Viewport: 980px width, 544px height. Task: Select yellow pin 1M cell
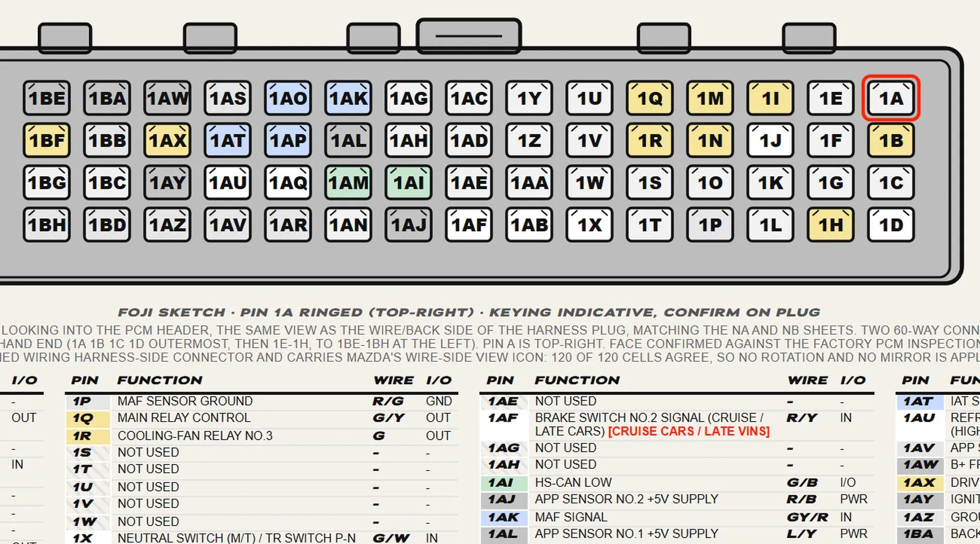(710, 98)
